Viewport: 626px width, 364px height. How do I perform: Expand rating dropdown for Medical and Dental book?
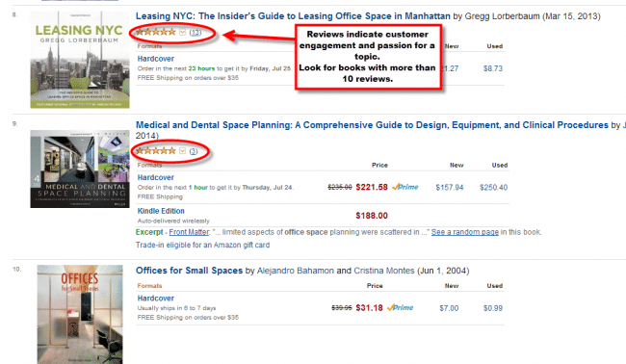point(182,151)
